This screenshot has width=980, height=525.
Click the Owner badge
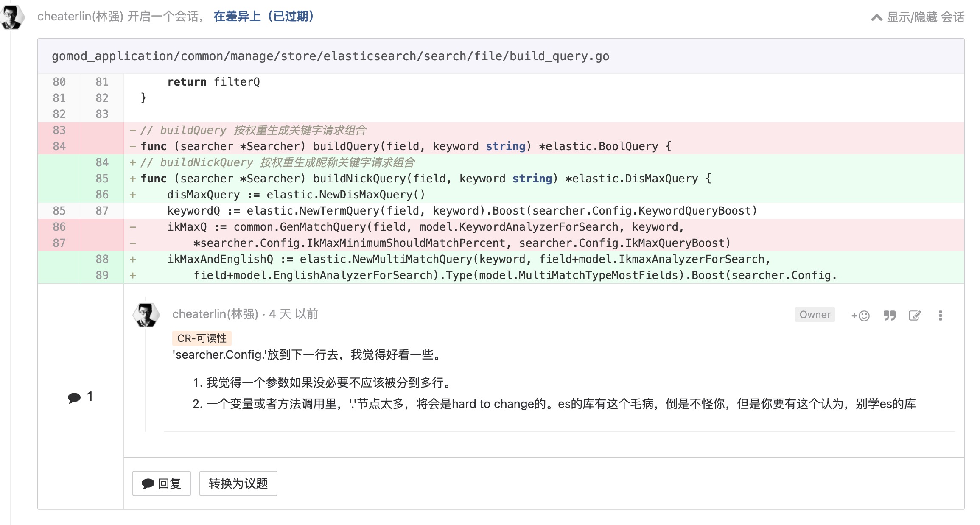click(815, 315)
